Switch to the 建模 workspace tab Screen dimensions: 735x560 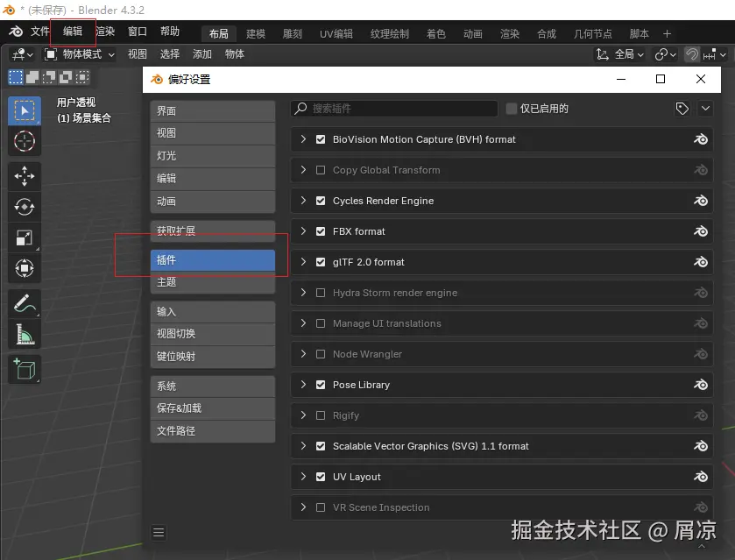coord(256,34)
